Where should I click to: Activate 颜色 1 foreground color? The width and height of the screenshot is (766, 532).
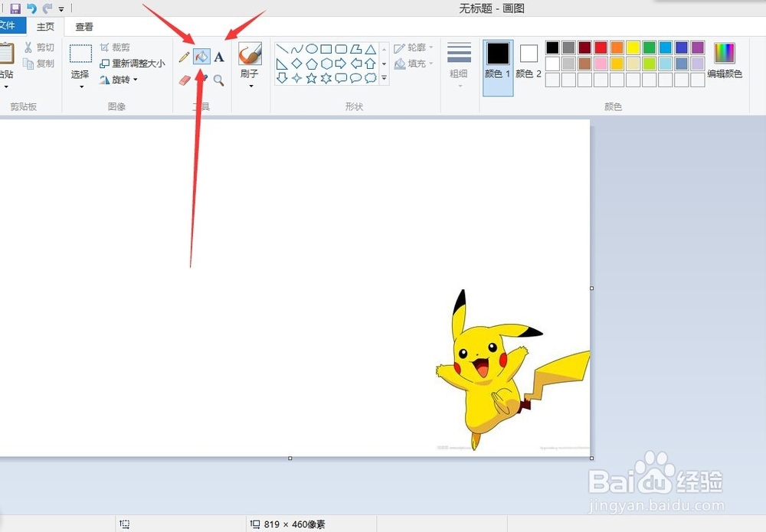[x=498, y=68]
